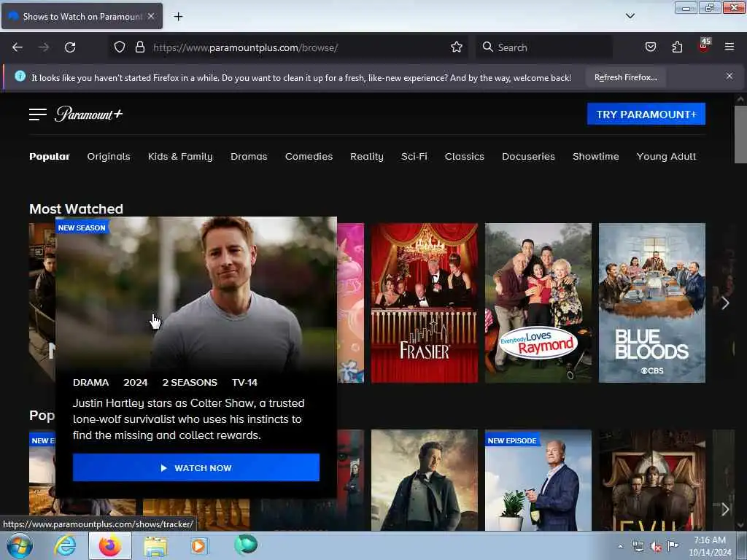The image size is (747, 560).
Task: Switch to Originals category
Action: 109,157
